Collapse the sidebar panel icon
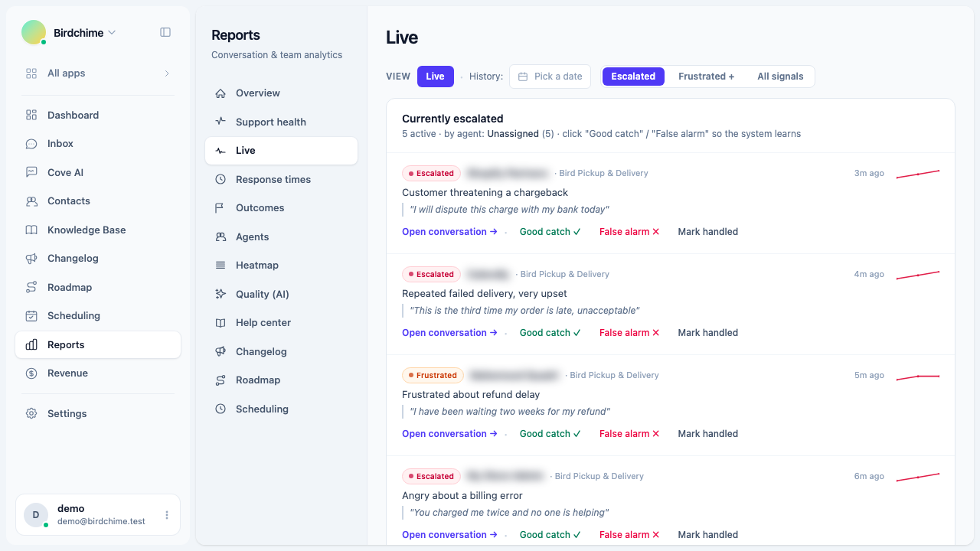 (165, 32)
